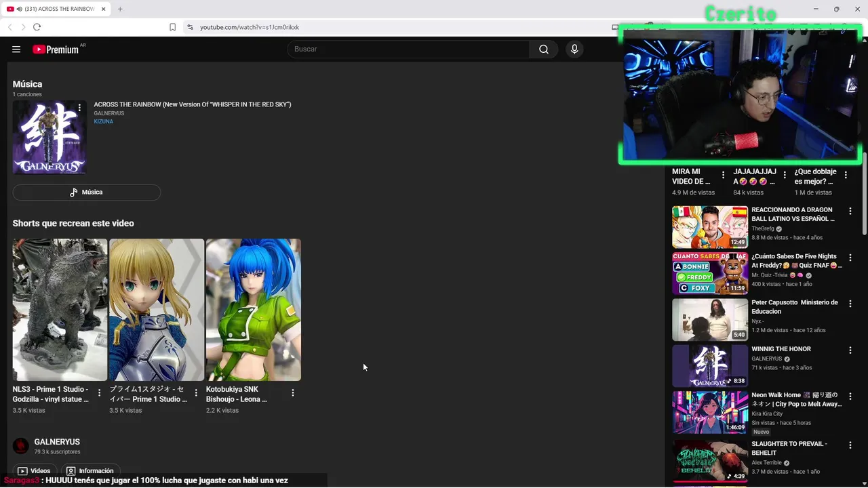Go to YouTube Premium home logo
The width and height of the screenshot is (868, 488).
(56, 49)
